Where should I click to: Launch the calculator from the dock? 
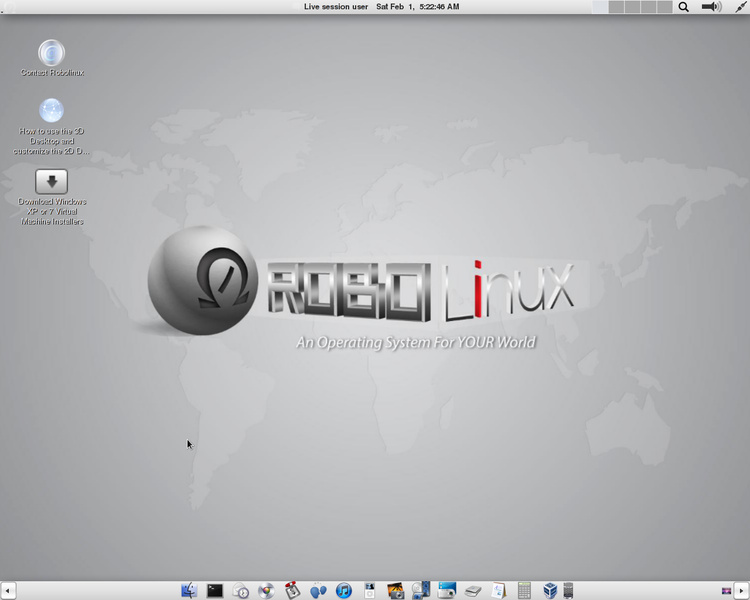click(x=525, y=590)
